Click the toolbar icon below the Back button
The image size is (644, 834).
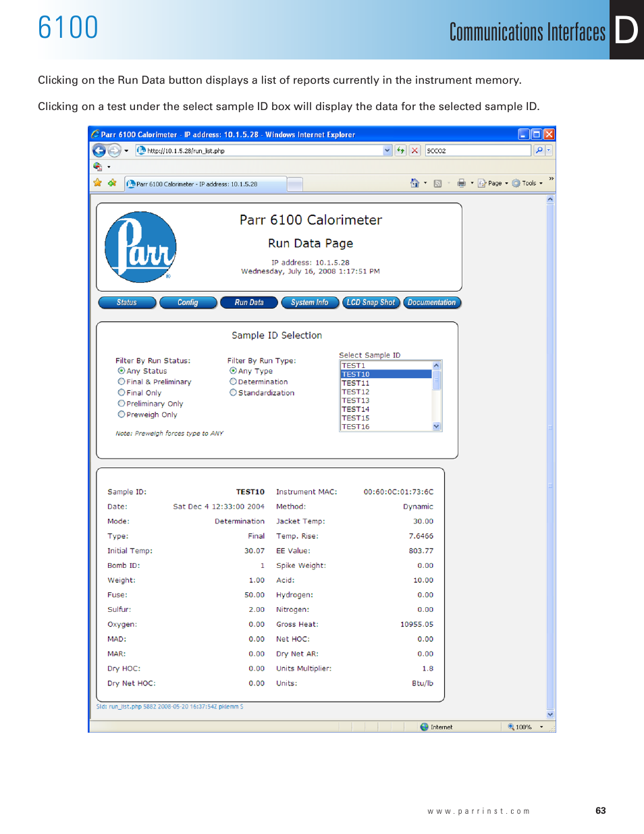point(98,166)
